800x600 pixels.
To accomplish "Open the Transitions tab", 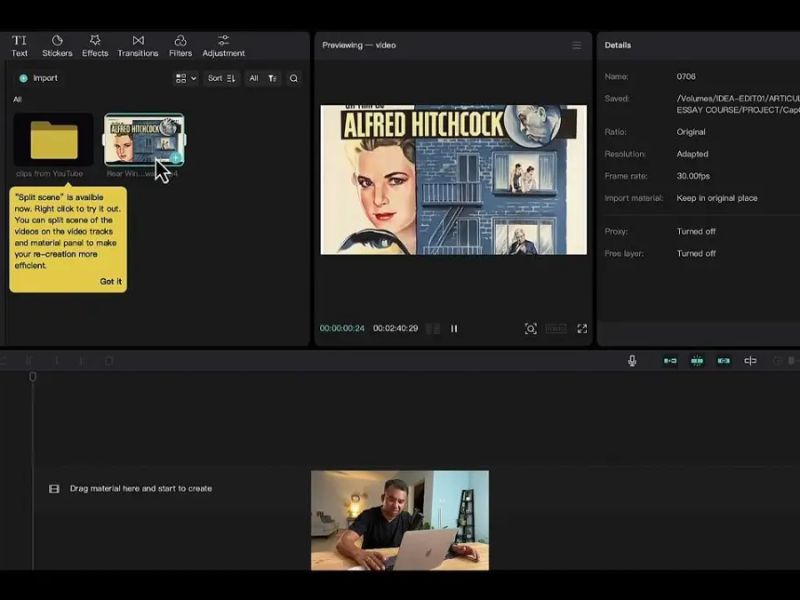I will point(138,46).
